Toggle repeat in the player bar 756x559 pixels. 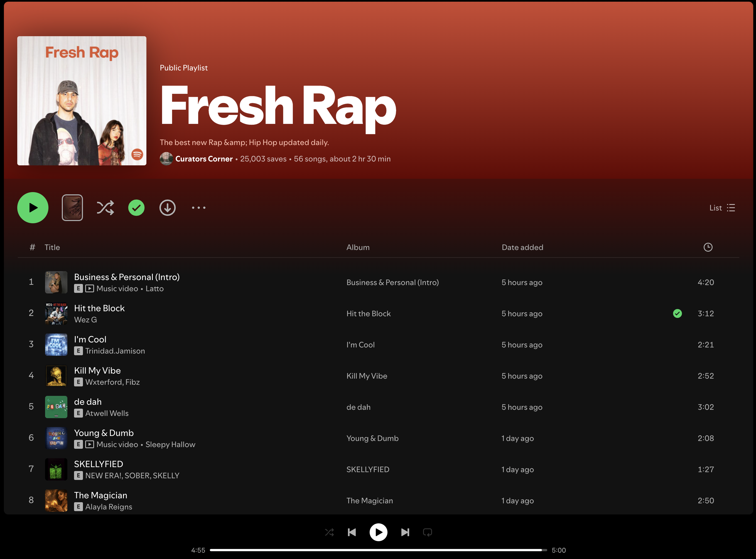coord(428,532)
